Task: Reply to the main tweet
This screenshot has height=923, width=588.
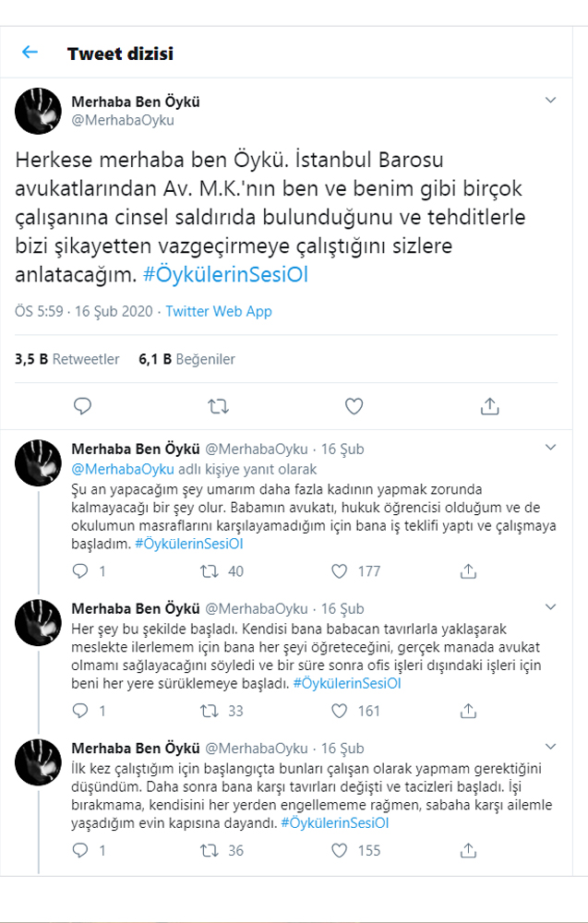Action: [x=82, y=406]
